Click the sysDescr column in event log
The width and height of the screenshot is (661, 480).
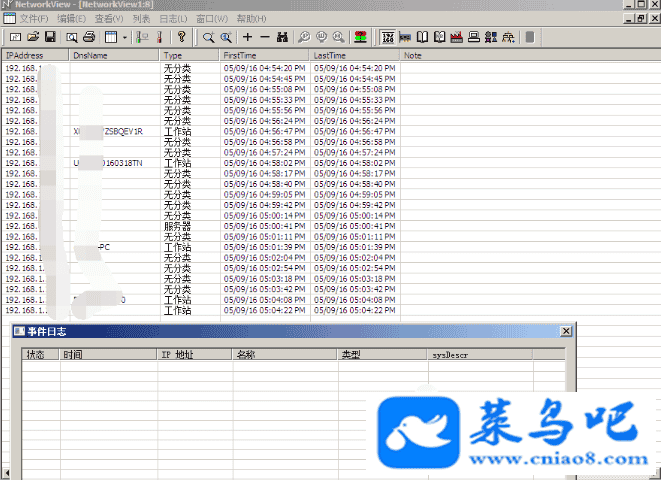pos(450,354)
